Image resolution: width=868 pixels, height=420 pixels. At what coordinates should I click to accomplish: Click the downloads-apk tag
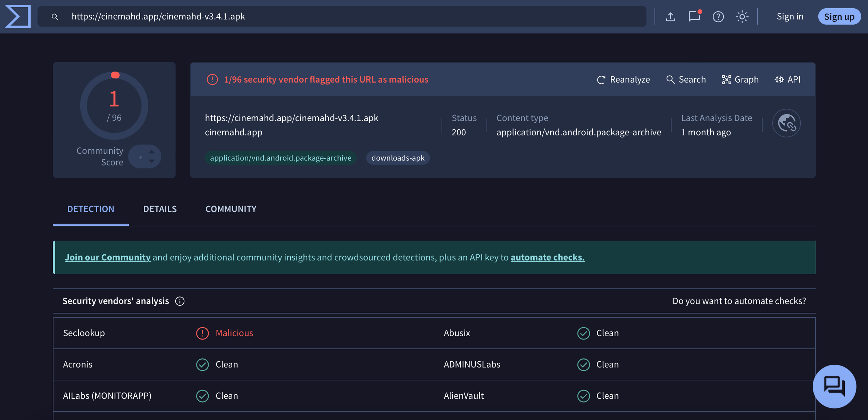coord(398,158)
